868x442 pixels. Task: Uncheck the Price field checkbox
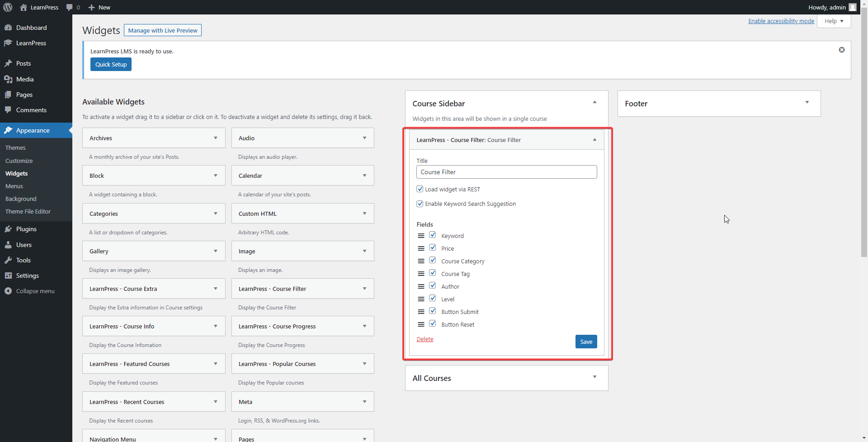pos(433,247)
